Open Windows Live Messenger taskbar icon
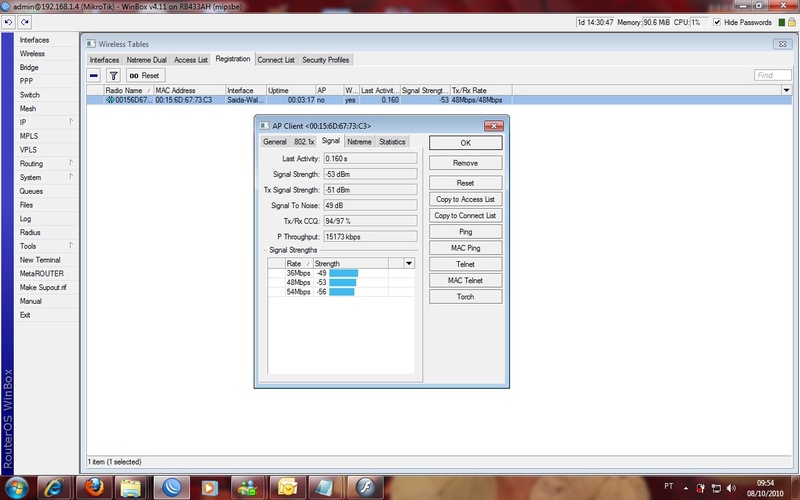 pos(248,487)
